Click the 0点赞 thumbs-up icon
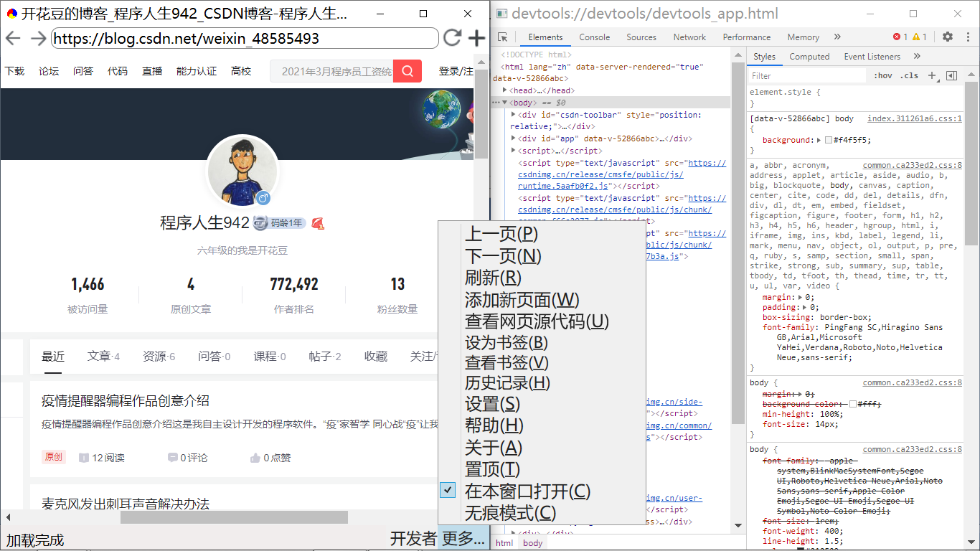The height and width of the screenshot is (551, 980). tap(255, 458)
